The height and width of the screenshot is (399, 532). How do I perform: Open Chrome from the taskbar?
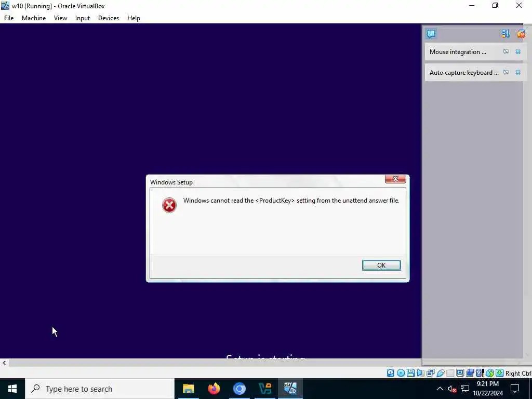tap(239, 389)
